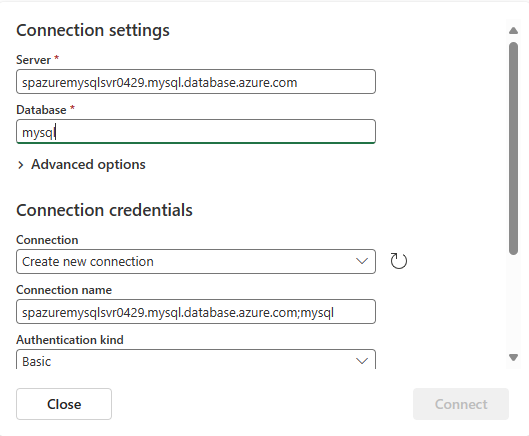The height and width of the screenshot is (436, 529).
Task: Click the Connection name input field
Action: tap(196, 311)
